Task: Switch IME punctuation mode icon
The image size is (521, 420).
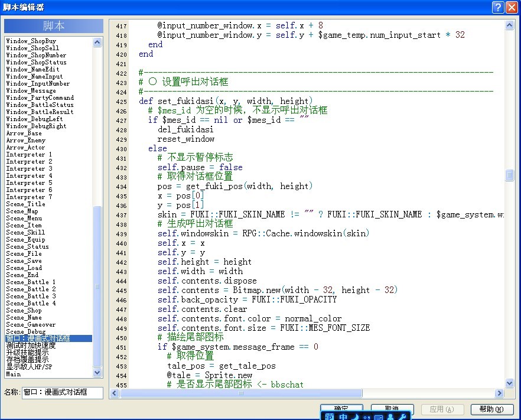Action: point(366,417)
